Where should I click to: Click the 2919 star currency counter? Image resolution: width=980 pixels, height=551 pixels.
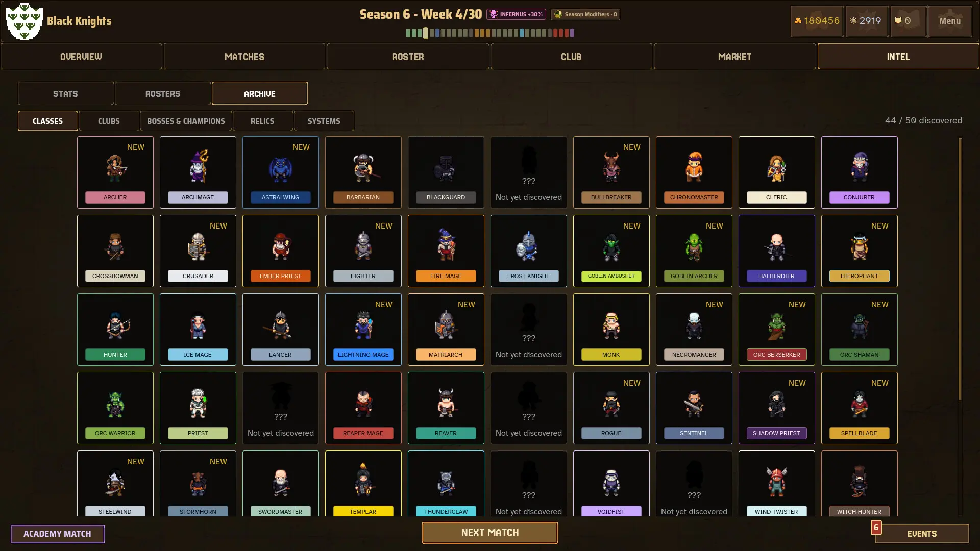coord(867,21)
